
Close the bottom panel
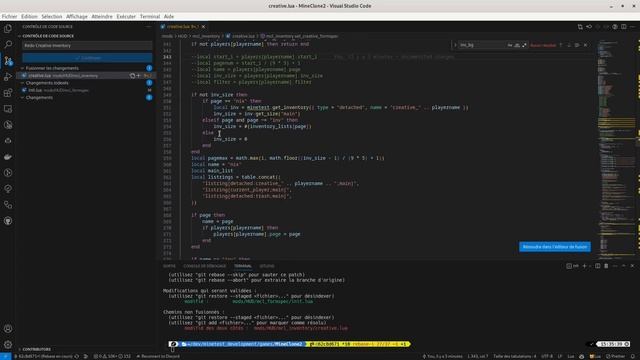pyautogui.click(x=632, y=266)
